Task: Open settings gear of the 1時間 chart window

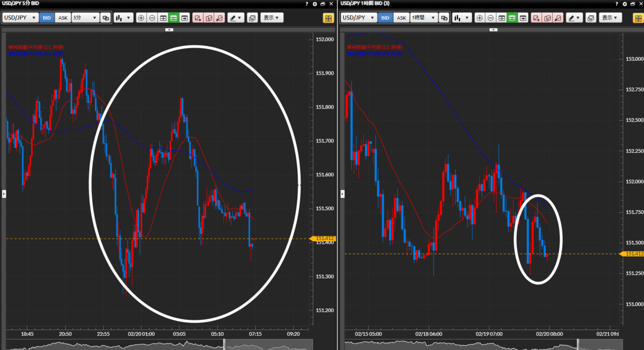Action: 624,4
